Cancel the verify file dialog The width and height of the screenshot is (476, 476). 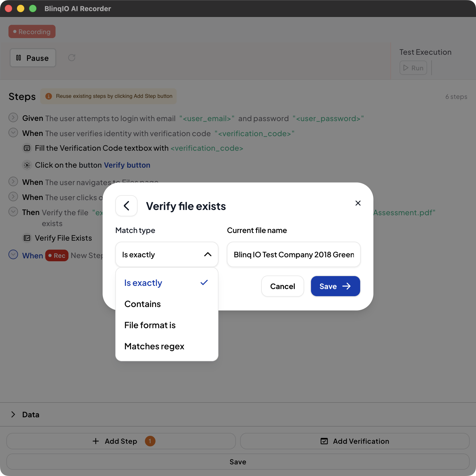(282, 286)
